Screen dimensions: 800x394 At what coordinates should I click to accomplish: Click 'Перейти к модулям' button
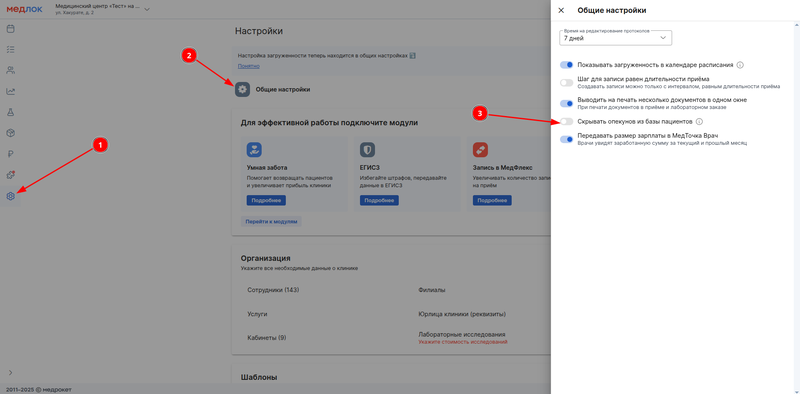coord(271,221)
